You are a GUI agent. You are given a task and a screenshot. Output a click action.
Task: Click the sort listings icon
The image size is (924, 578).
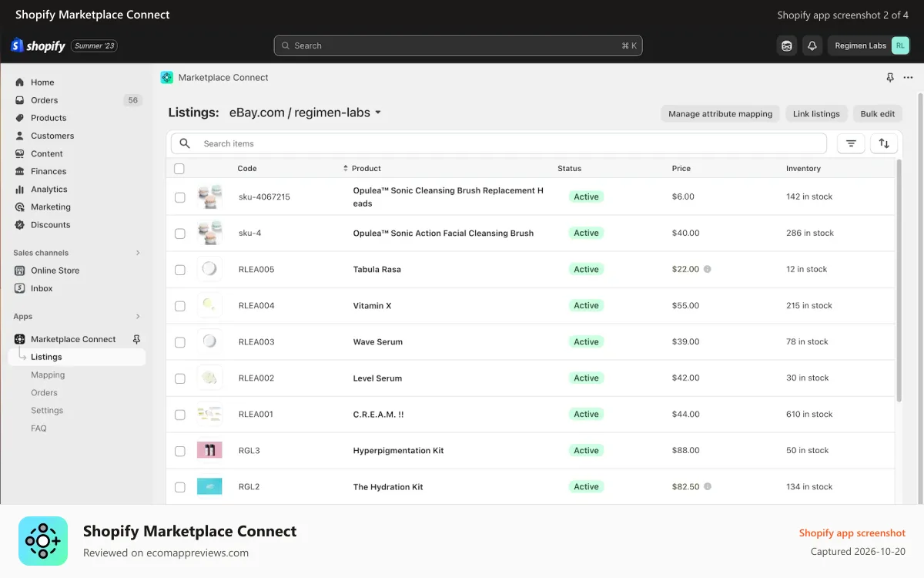tap(884, 143)
